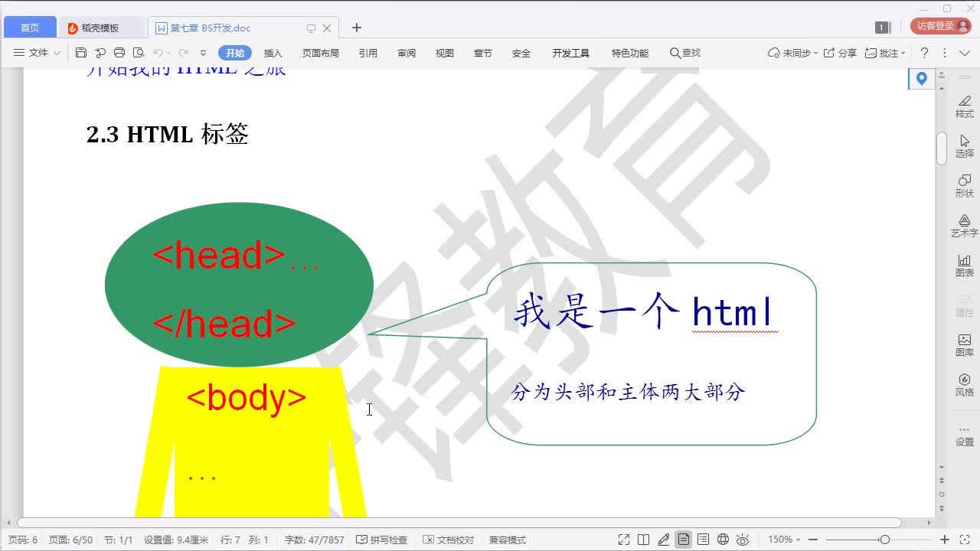Click the zoom out minus button
The height and width of the screenshot is (551, 980).
point(813,540)
